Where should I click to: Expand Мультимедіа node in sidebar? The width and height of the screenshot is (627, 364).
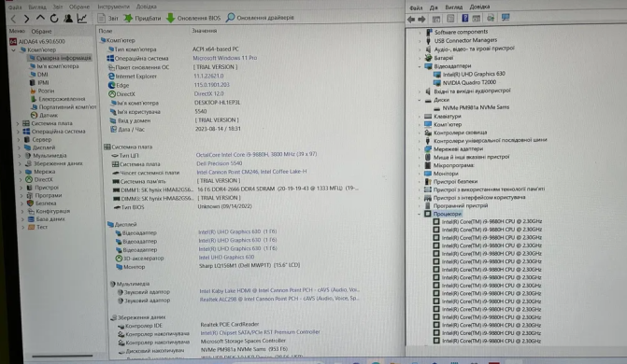pos(20,156)
